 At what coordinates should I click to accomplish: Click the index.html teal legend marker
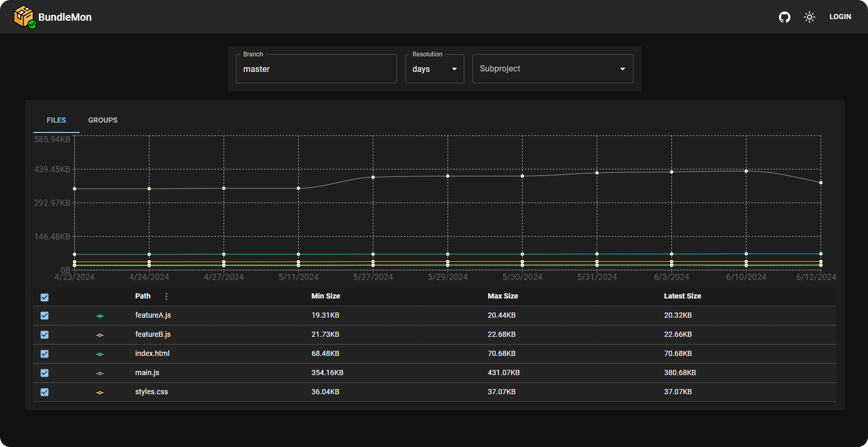point(100,354)
